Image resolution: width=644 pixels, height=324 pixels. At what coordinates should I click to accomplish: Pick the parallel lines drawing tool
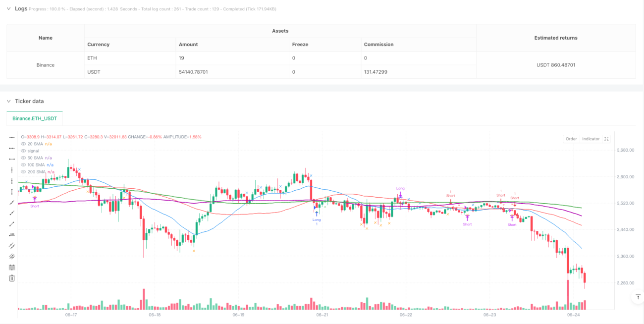[x=12, y=246]
